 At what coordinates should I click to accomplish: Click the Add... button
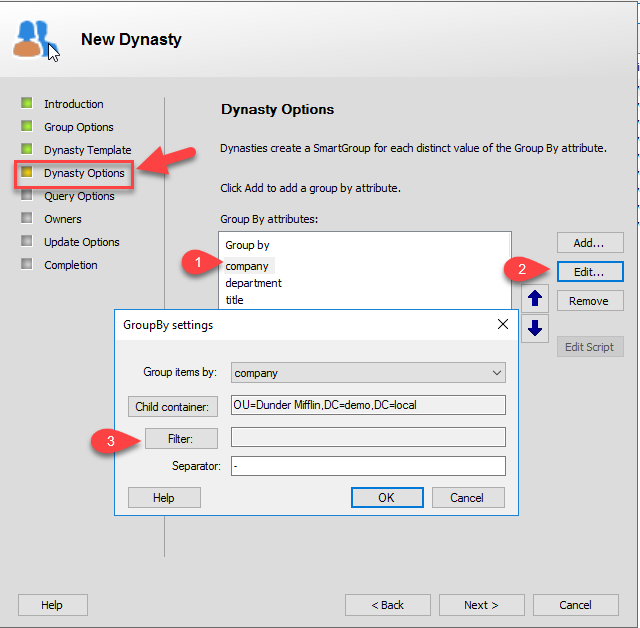[590, 243]
